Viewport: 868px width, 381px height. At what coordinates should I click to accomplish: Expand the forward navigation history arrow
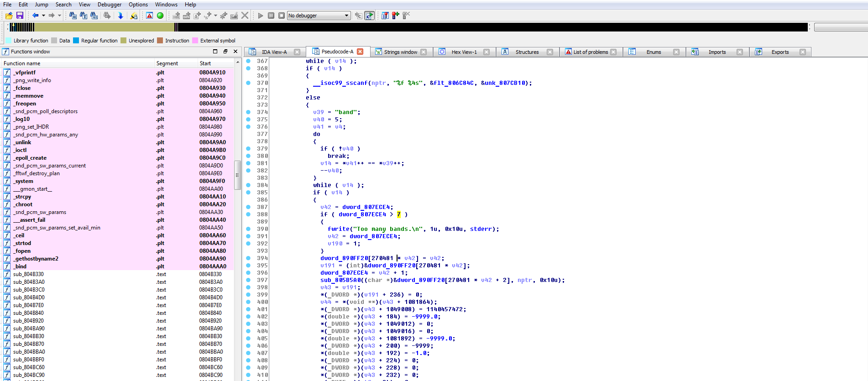click(x=59, y=16)
